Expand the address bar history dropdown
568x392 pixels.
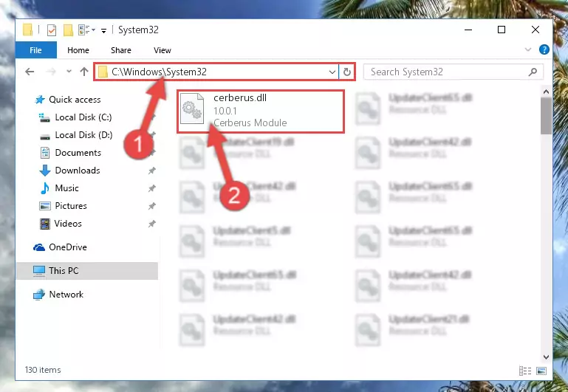pyautogui.click(x=332, y=72)
